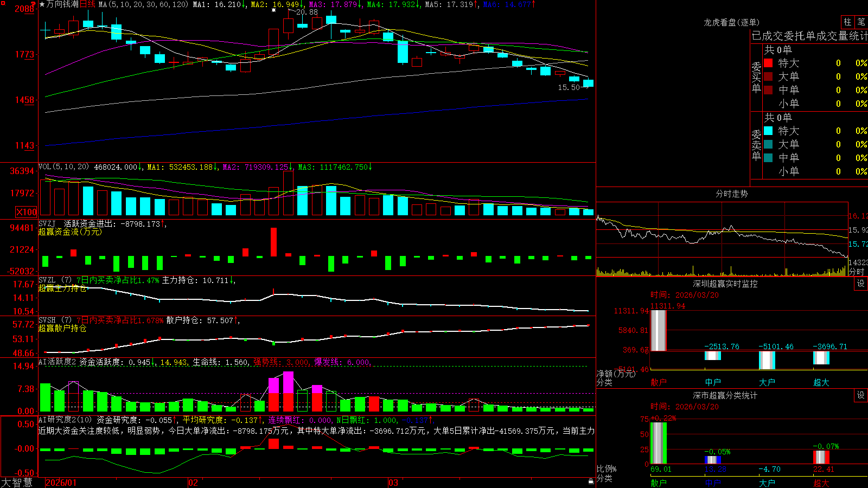Click the dark red 大单 buy-order swatch
Image resolution: width=868 pixels, height=488 pixels.
[768, 76]
